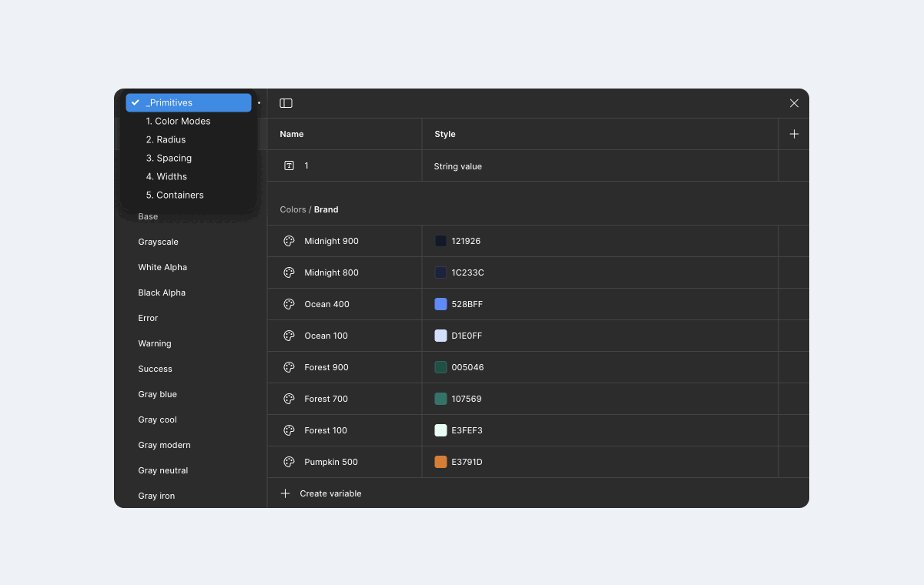This screenshot has width=924, height=585.
Task: Select the Gray iron group
Action: click(157, 496)
